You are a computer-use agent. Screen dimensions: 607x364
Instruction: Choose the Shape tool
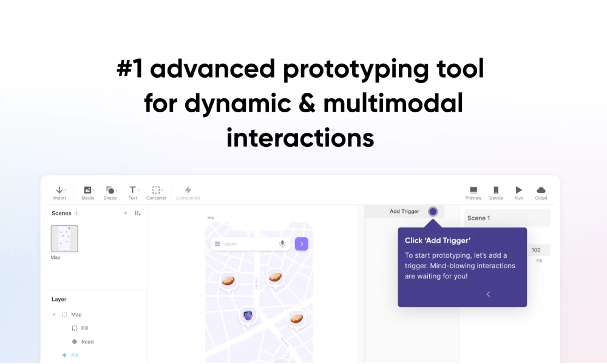[x=110, y=190]
